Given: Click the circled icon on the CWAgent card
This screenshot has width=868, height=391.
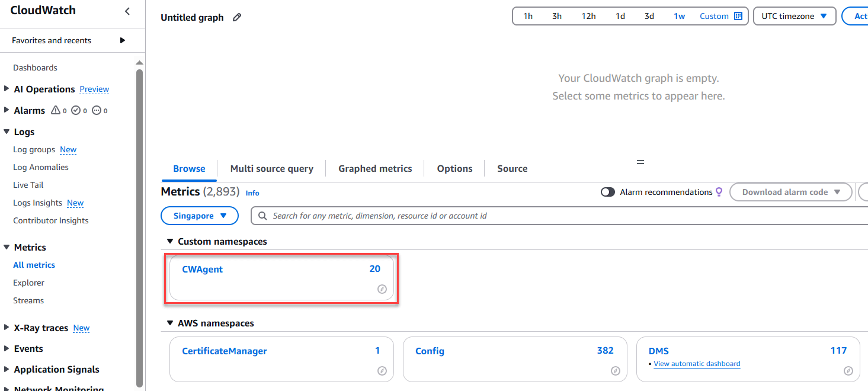Looking at the screenshot, I should pos(382,289).
